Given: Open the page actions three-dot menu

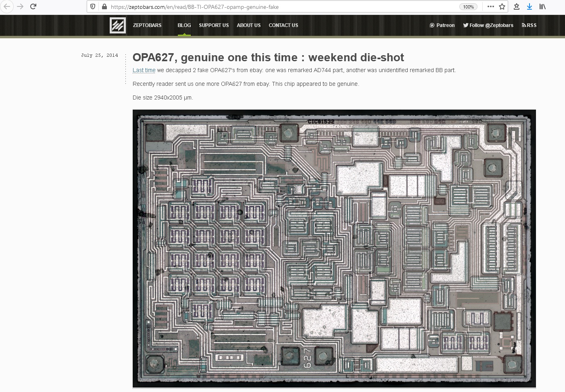Looking at the screenshot, I should coord(490,6).
